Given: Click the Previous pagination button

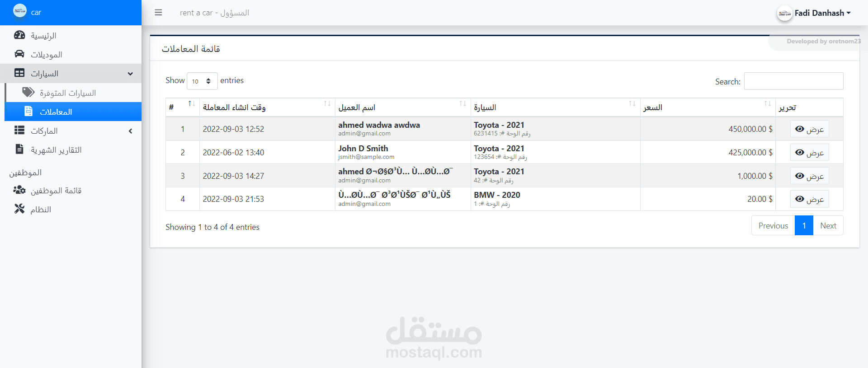Looking at the screenshot, I should 773,225.
